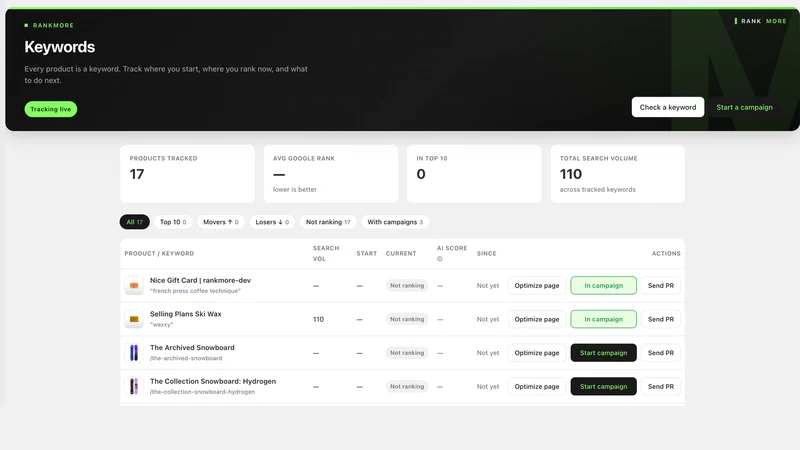
Task: Open Check a keyword
Action: point(667,107)
